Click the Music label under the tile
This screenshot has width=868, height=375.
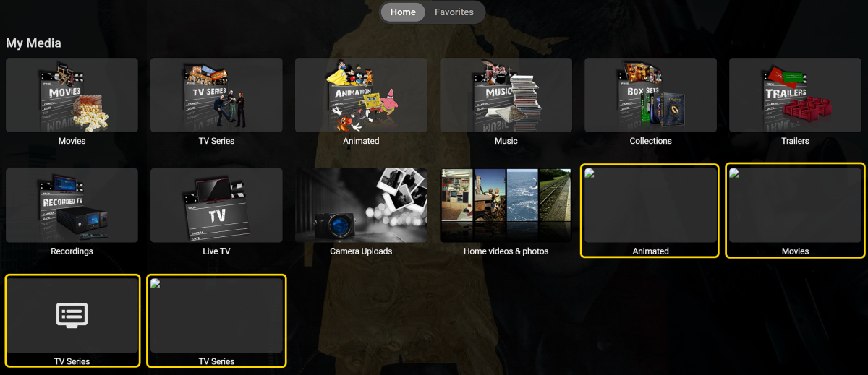coord(506,141)
